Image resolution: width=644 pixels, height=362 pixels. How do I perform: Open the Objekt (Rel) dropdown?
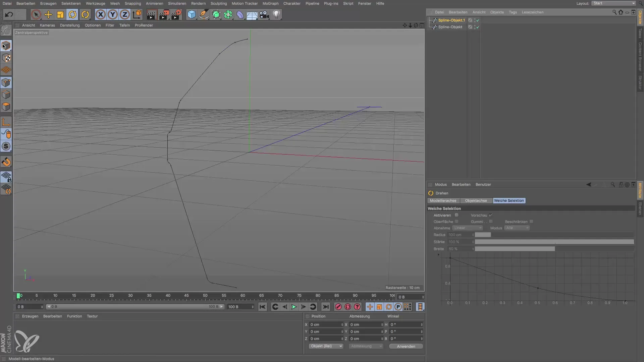[326, 346]
